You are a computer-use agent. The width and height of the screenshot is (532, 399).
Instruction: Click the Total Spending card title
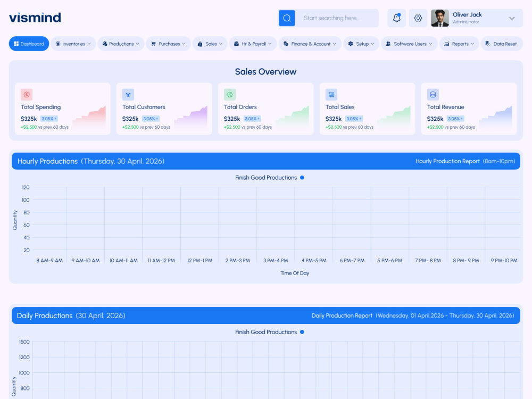41,107
